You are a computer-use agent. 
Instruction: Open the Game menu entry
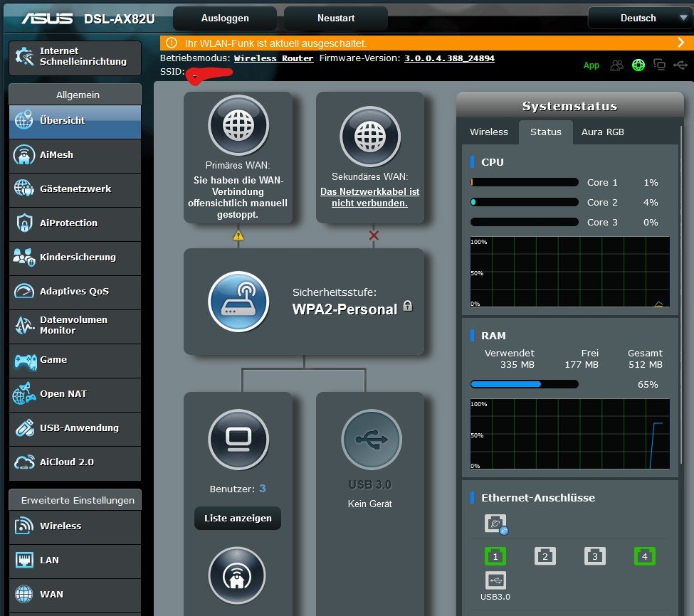tap(75, 361)
